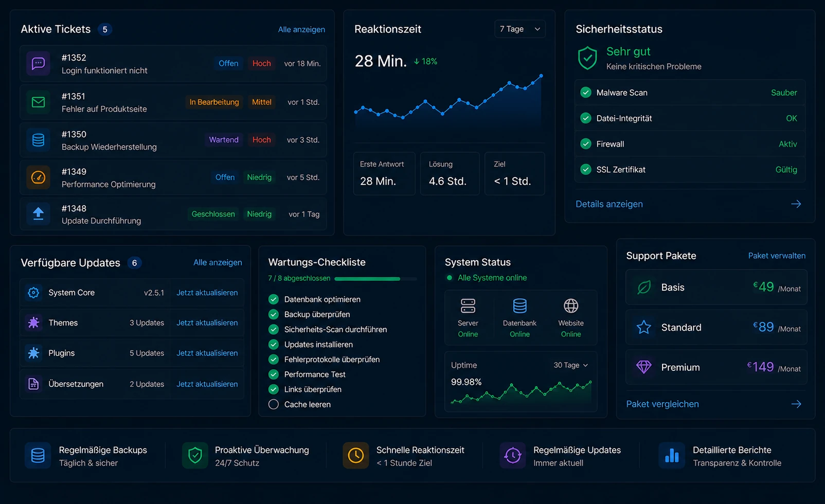
Task: Select the Basis support package row
Action: click(x=716, y=287)
